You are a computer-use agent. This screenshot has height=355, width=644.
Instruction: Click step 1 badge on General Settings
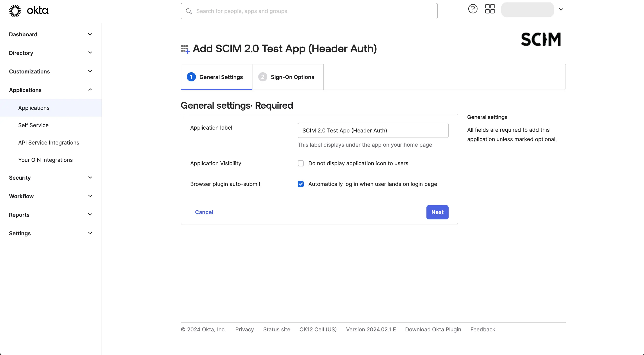(191, 77)
